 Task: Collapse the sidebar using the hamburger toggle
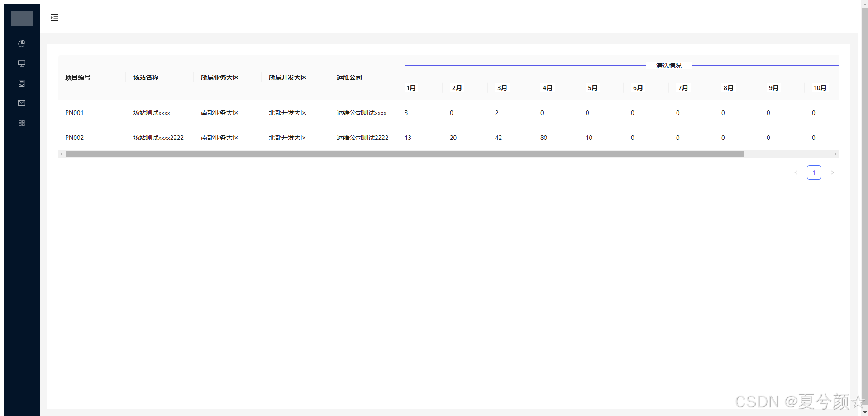(x=55, y=18)
